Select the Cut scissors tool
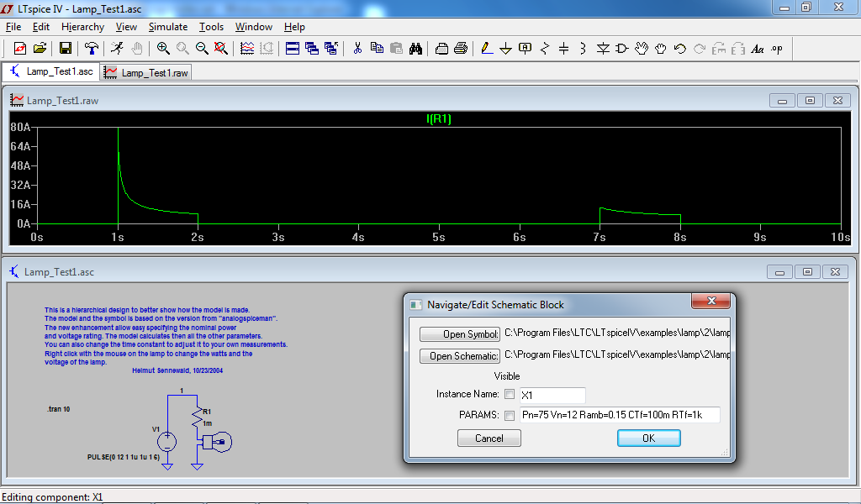 pyautogui.click(x=357, y=49)
